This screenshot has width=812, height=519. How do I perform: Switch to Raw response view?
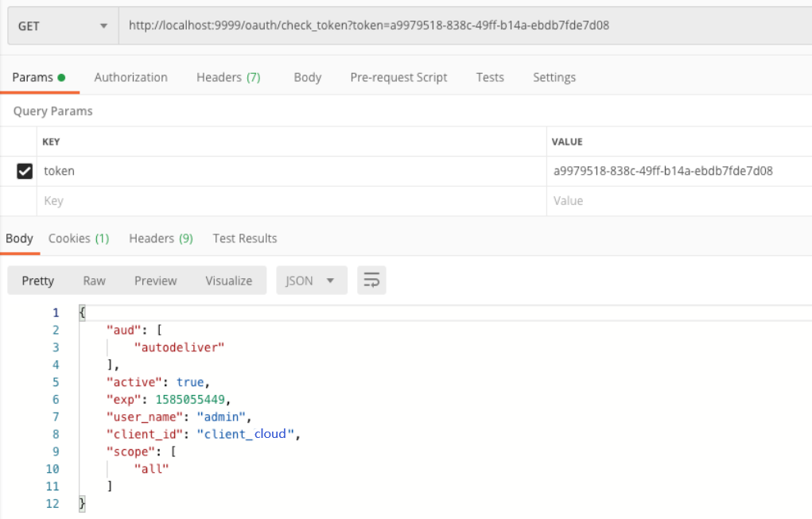(94, 281)
